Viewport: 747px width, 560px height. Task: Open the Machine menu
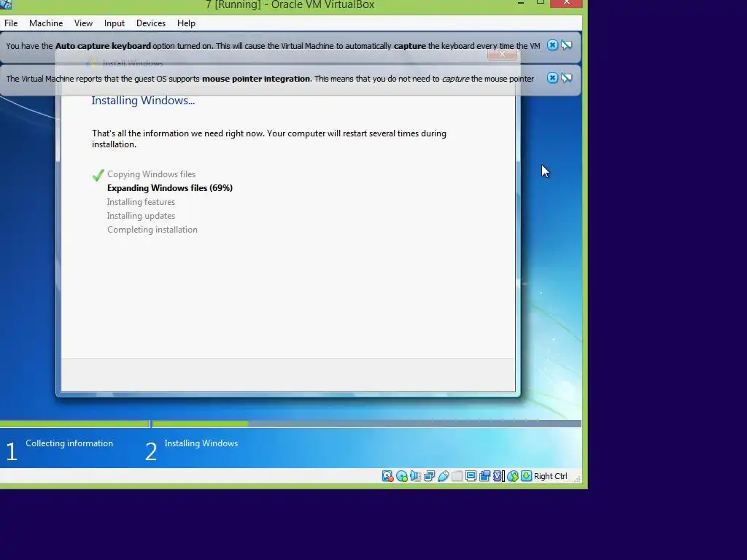pos(46,23)
